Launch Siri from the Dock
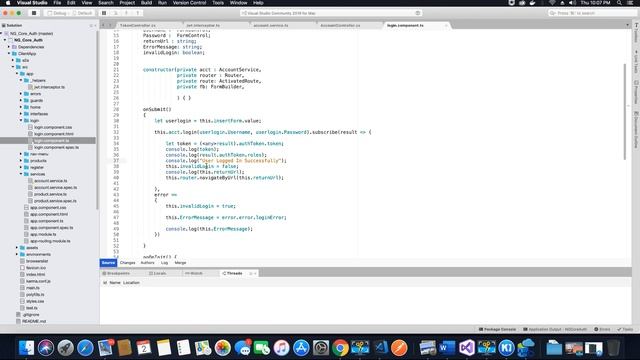This screenshot has width=640, height=360. pyautogui.click(x=46, y=348)
